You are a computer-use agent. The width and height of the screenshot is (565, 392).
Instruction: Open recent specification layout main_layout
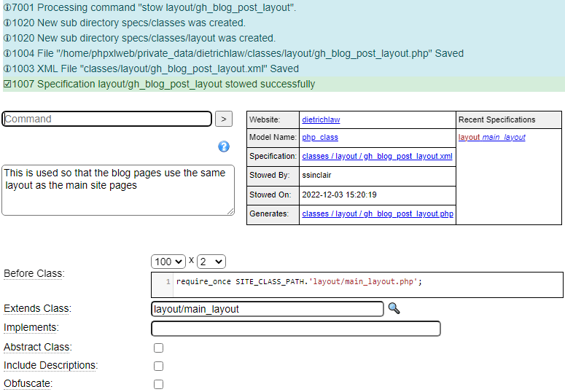491,137
